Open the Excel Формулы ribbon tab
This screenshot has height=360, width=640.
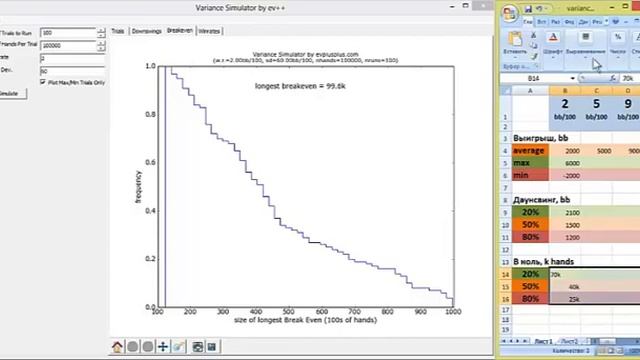click(x=569, y=22)
